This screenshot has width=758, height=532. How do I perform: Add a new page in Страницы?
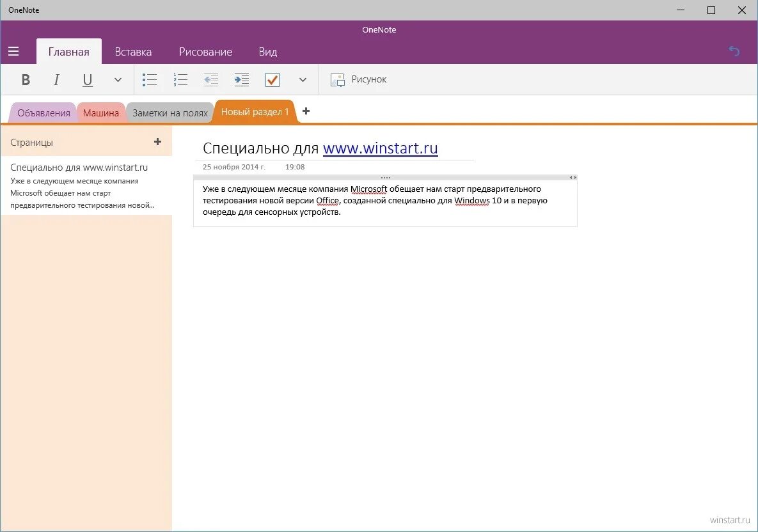click(157, 141)
